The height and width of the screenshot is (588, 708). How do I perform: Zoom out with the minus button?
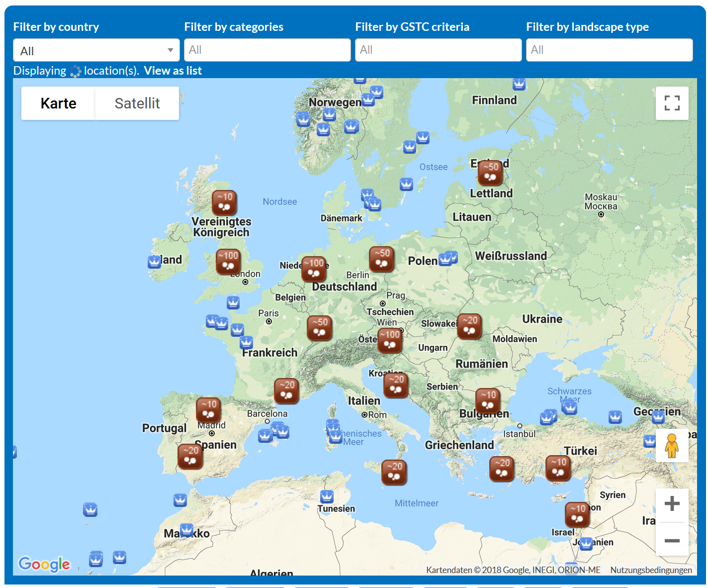point(672,540)
